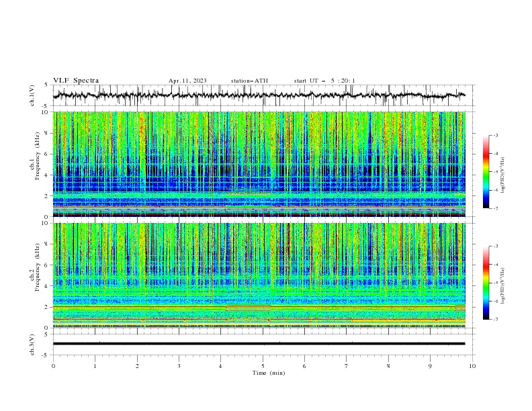Click the 'VLF Spectra' title text

(76, 81)
